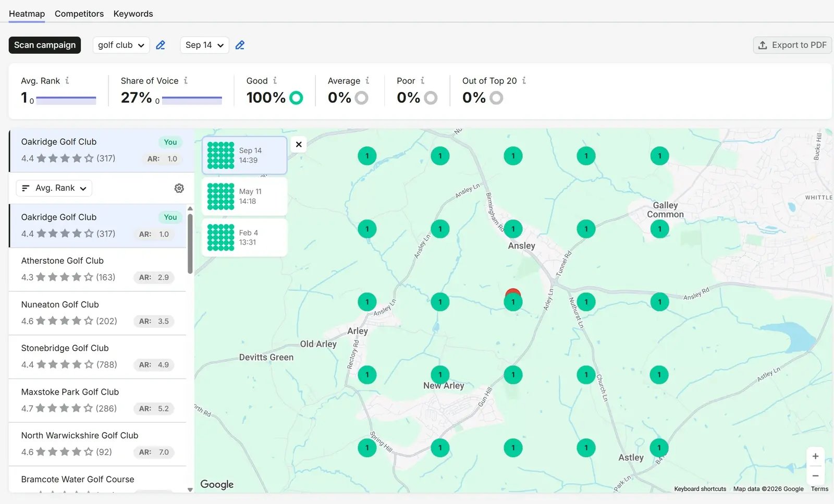Open map Keyboard shortcuts link
This screenshot has width=834, height=504.
[x=700, y=489]
